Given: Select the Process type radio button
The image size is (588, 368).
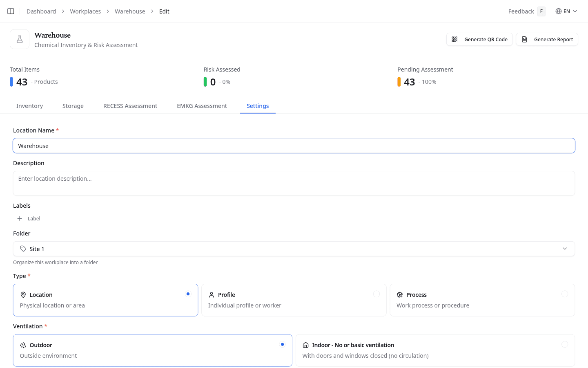Looking at the screenshot, I should pyautogui.click(x=564, y=294).
